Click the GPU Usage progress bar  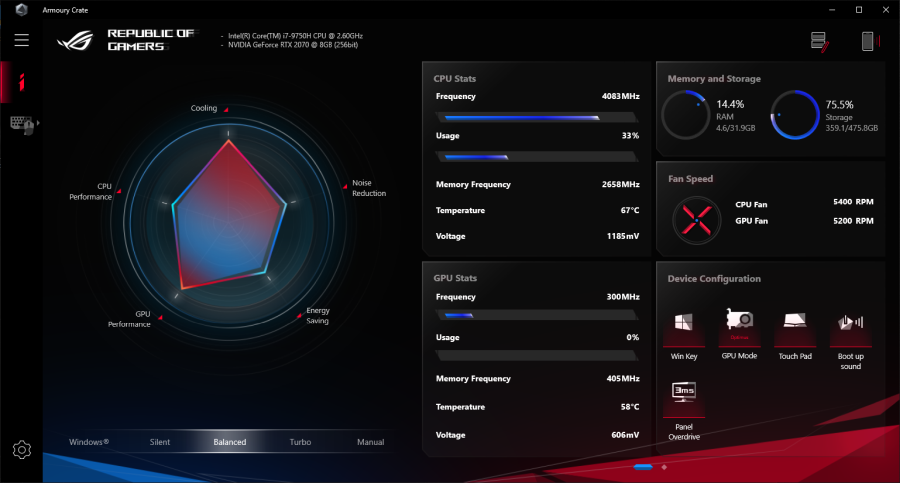click(537, 356)
